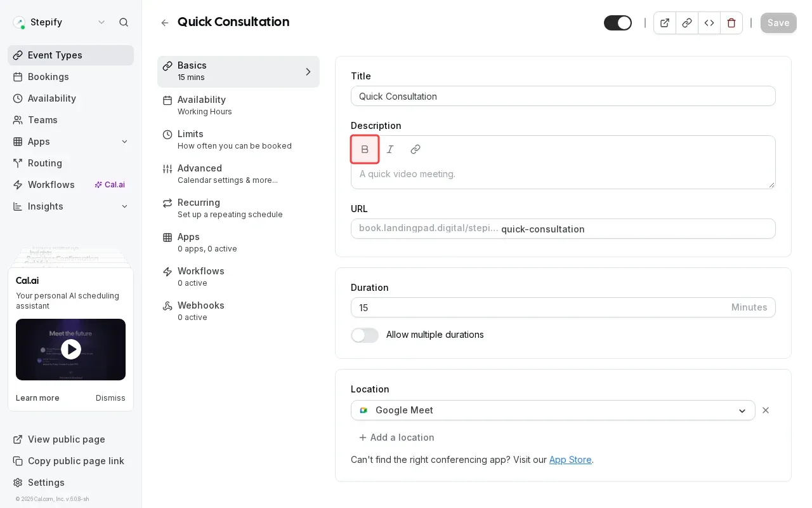Dismiss the Cal.ai promo card
This screenshot has width=812, height=508.
[110, 398]
